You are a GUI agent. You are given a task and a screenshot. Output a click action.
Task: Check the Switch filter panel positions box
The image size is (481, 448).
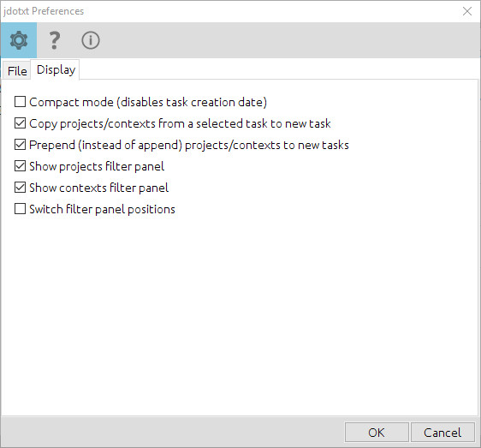[20, 209]
